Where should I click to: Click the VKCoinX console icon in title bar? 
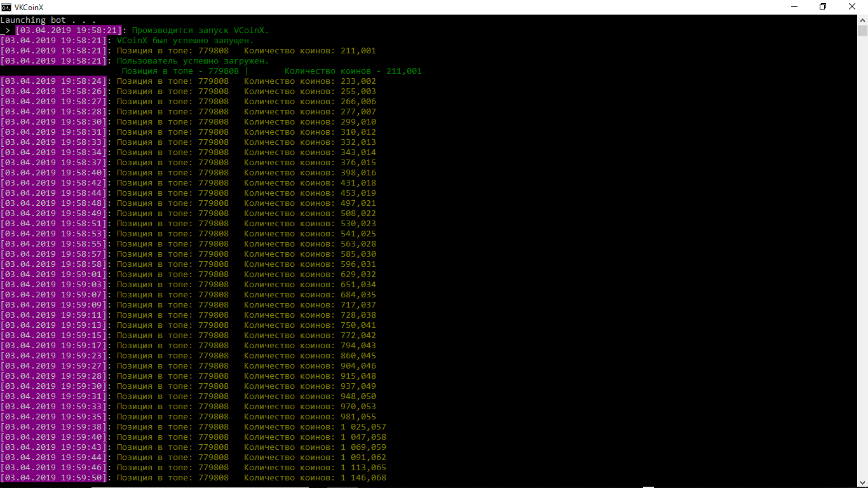6,7
